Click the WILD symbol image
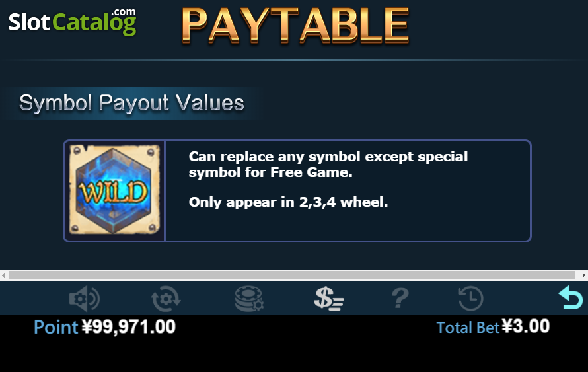Viewport: 588px width, 372px height. pyautogui.click(x=114, y=190)
